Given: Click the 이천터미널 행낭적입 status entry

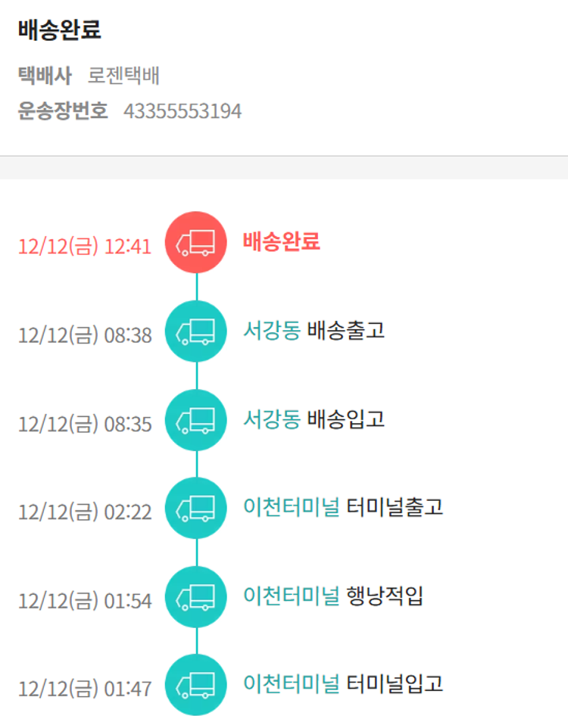Looking at the screenshot, I should [x=333, y=596].
